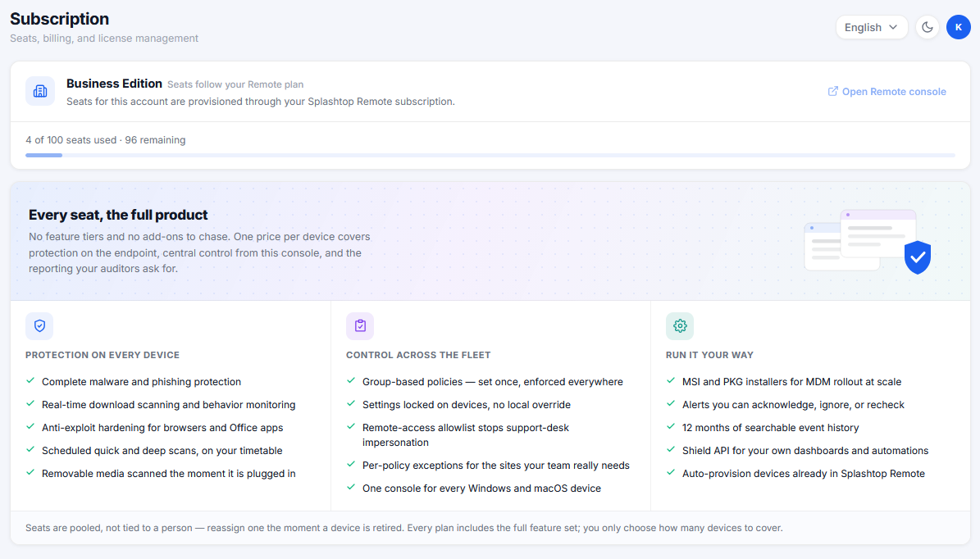Click 'Real-time download scanning and behavior monitoring'
This screenshot has height=559, width=980.
click(x=169, y=405)
